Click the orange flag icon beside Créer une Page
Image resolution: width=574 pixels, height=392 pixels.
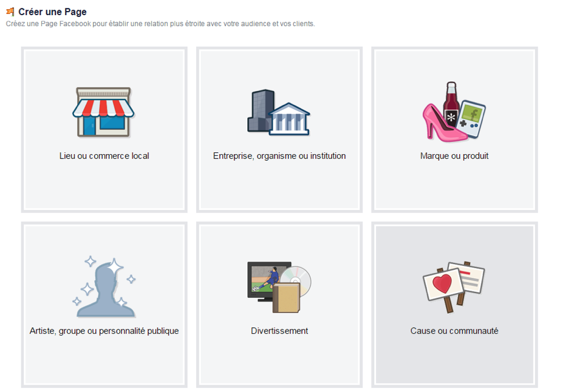[10, 12]
